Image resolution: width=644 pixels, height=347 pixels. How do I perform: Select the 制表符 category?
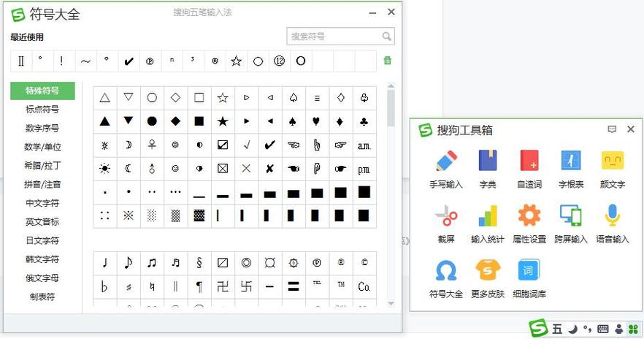point(42,297)
